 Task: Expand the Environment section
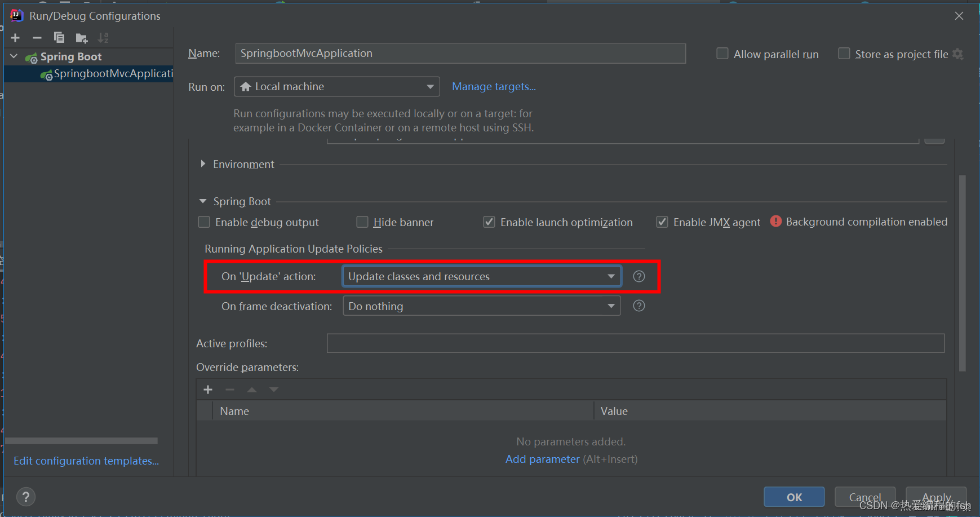point(203,164)
